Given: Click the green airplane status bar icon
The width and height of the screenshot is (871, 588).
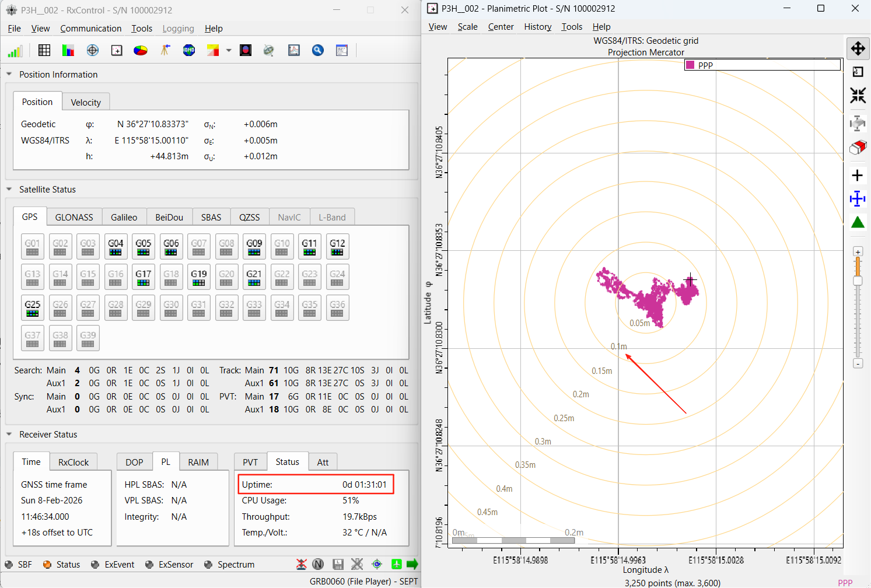Looking at the screenshot, I should pos(397,564).
